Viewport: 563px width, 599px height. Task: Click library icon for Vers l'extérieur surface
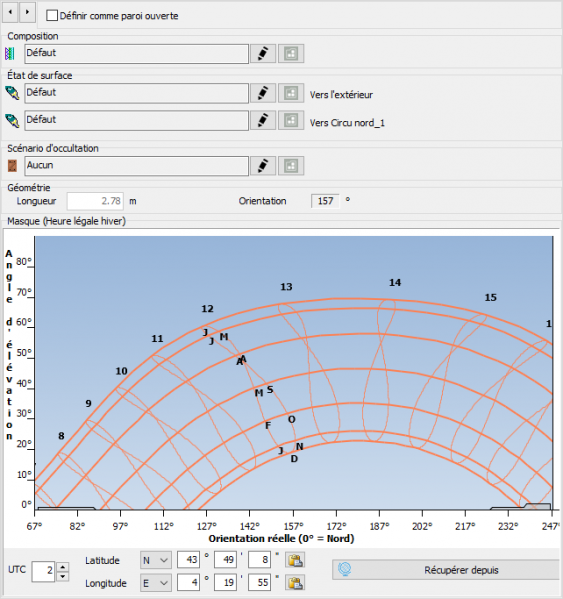coord(291,93)
